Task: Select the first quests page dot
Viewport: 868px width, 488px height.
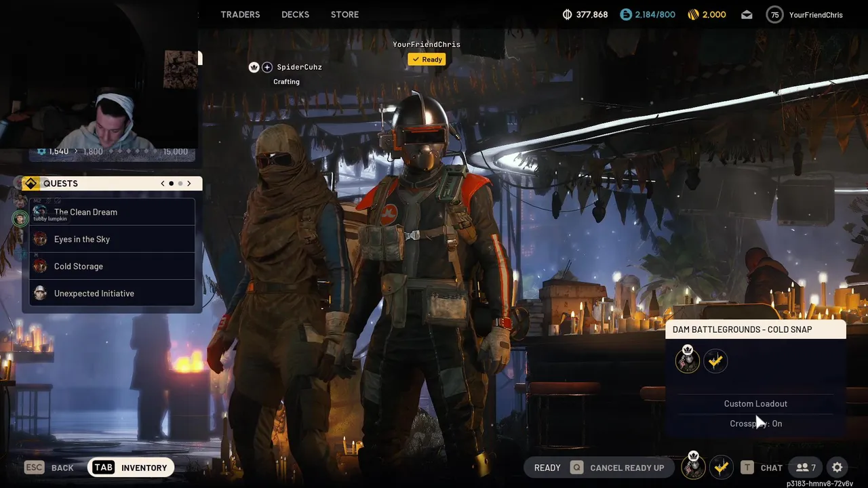Action: (x=171, y=184)
